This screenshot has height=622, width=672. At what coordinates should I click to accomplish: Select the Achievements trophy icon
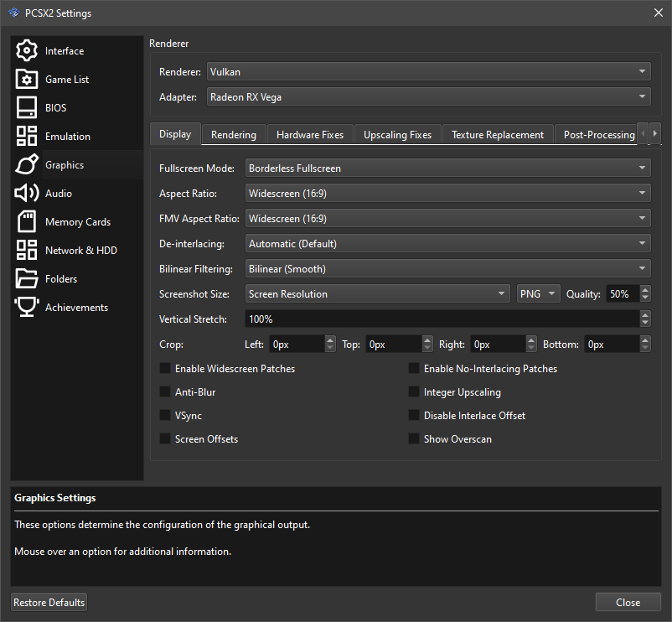pyautogui.click(x=27, y=308)
